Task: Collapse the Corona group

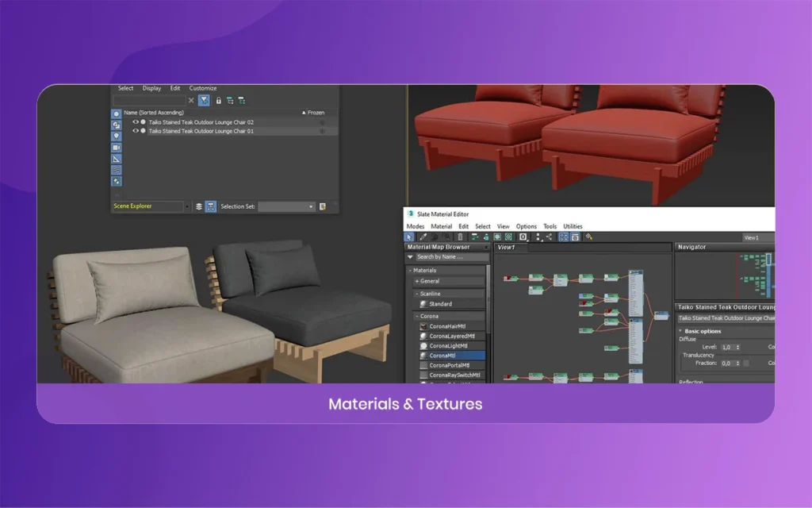Action: (417, 316)
